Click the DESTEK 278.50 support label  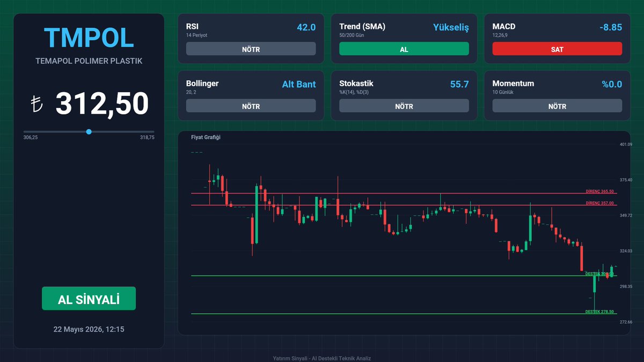(599, 312)
